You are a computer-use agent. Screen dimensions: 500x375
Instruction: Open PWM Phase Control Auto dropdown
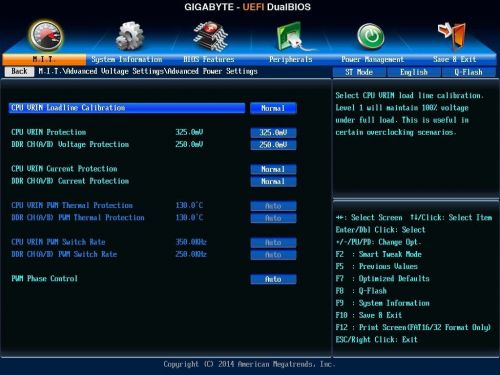(273, 279)
